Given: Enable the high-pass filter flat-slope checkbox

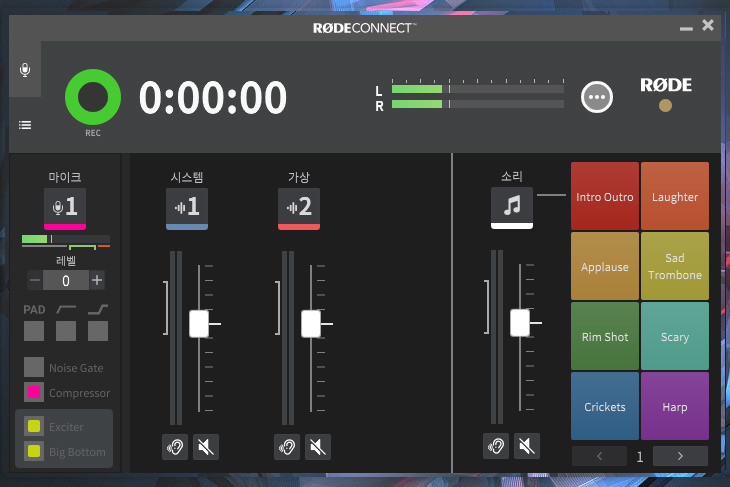Looking at the screenshot, I should pyautogui.click(x=66, y=331).
